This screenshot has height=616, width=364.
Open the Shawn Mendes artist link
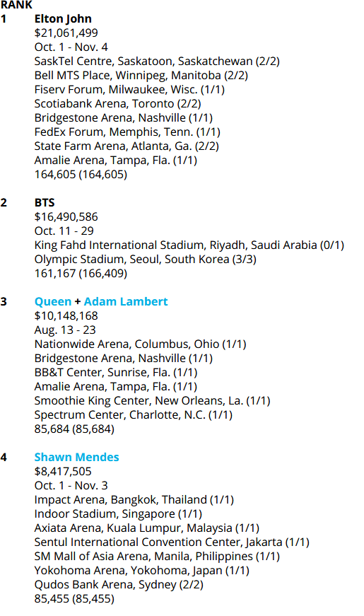(76, 458)
